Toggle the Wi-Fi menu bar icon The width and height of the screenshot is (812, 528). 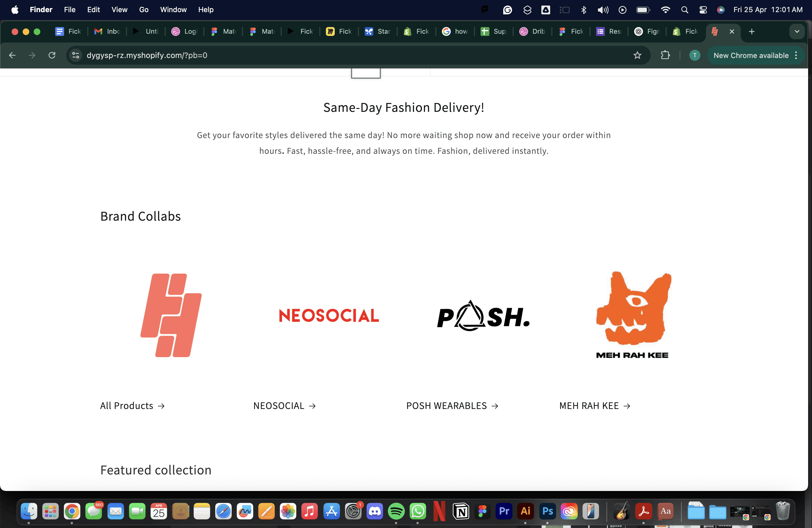pos(665,10)
